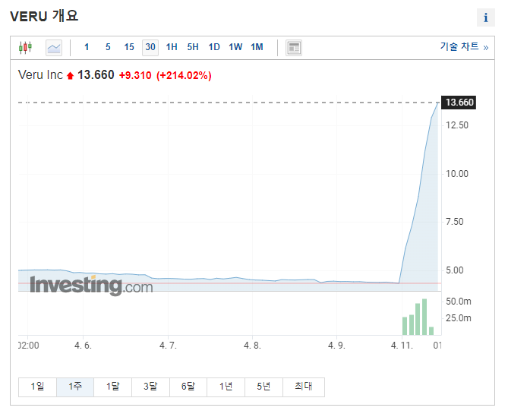Click the news layout icon in the toolbar
Viewport: 508px width, 420px height.
(x=294, y=48)
